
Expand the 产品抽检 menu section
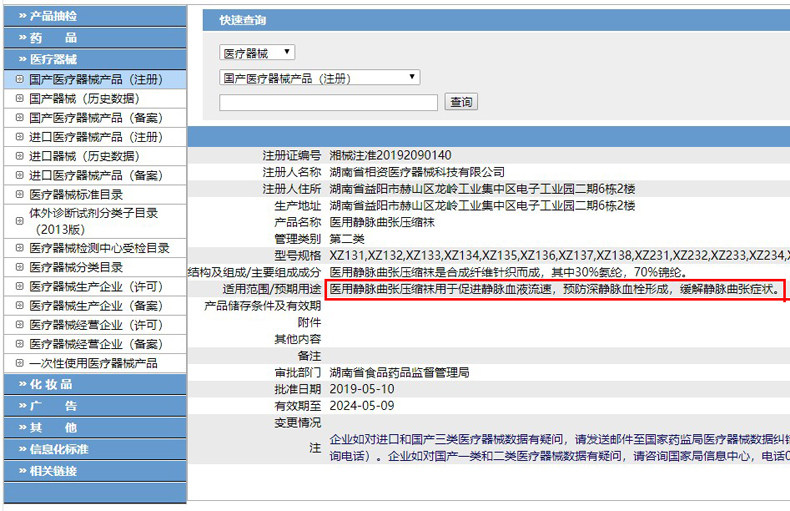[95, 16]
